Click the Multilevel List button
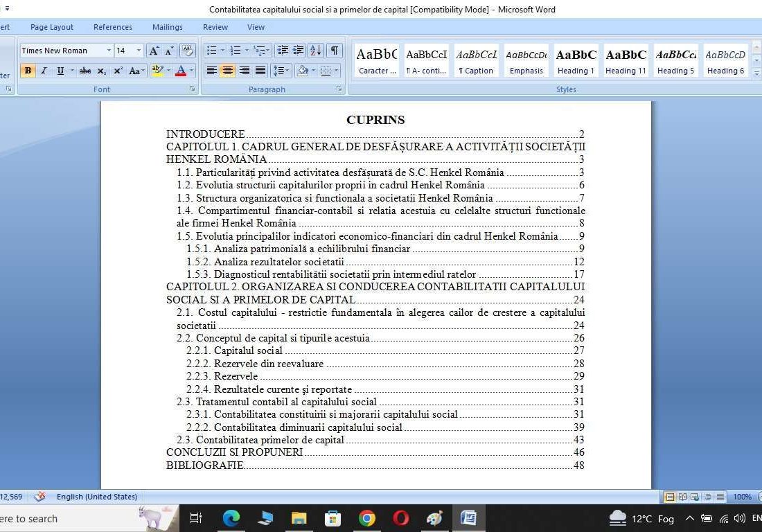The image size is (762, 532). [261, 51]
